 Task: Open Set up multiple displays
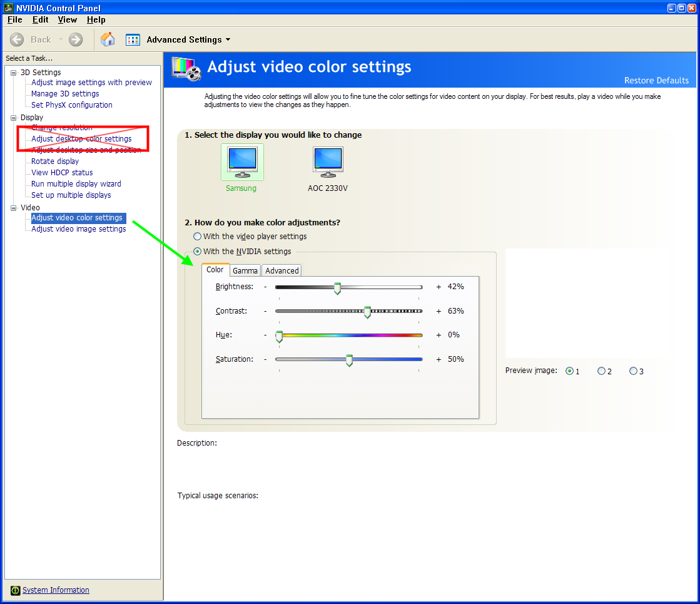[x=71, y=195]
